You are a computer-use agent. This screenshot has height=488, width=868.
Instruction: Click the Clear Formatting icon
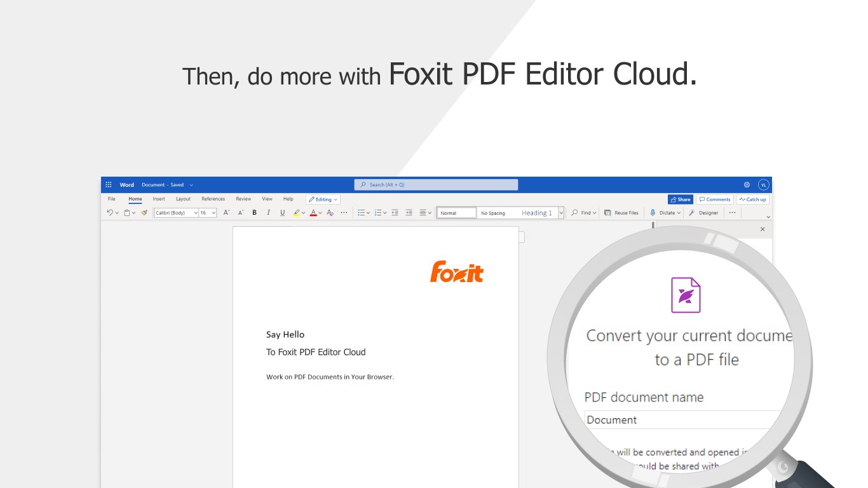[330, 213]
